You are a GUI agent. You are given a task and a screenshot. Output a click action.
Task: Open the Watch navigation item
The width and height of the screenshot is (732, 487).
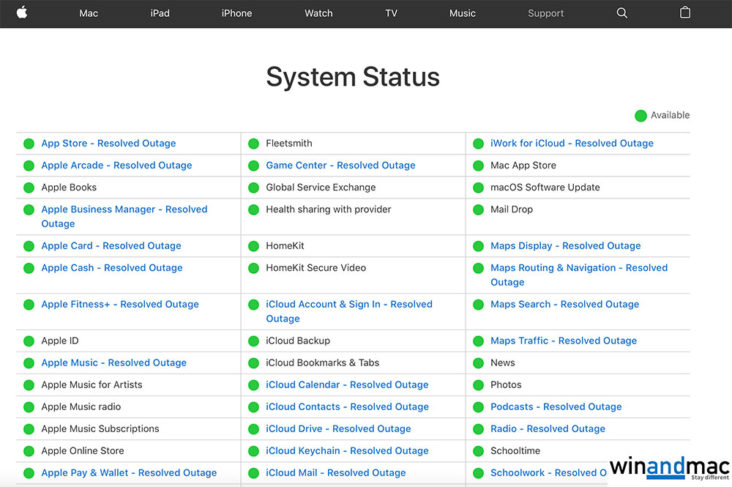point(318,13)
